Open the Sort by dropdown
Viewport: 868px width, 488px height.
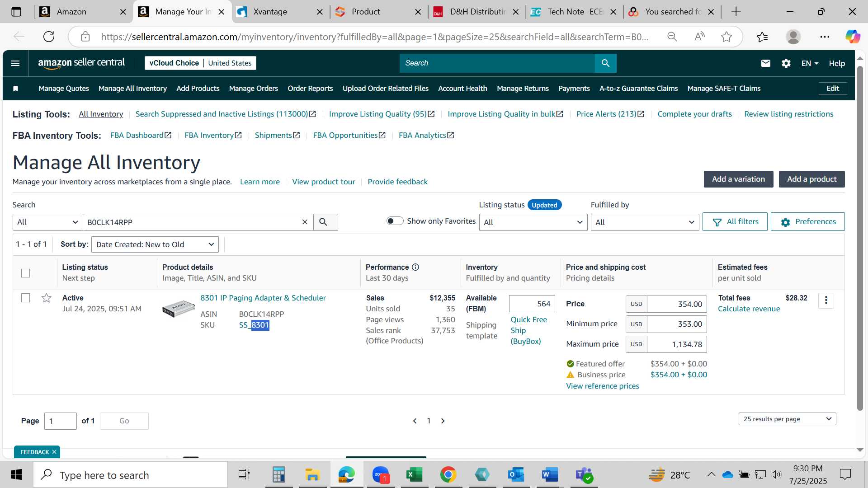coord(155,244)
